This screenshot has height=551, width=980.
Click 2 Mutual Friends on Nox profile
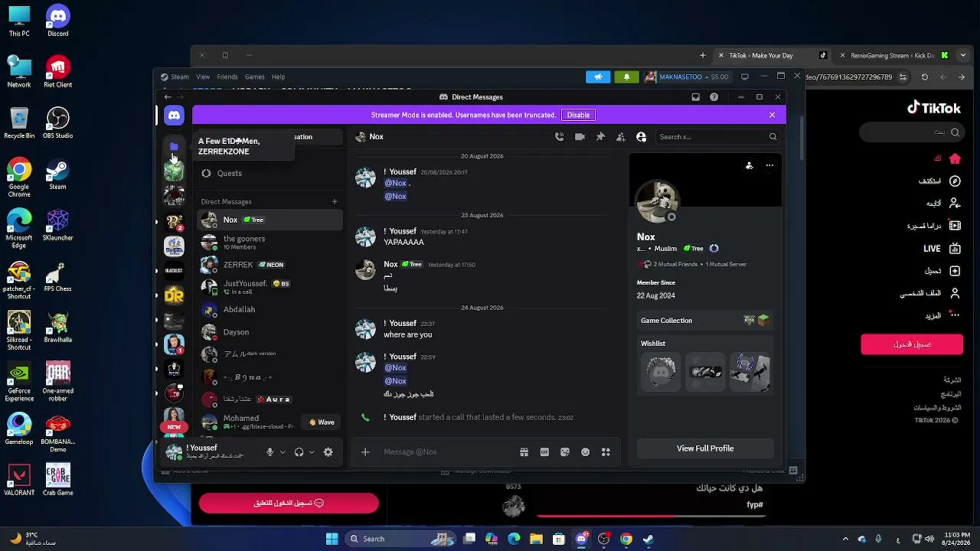coord(675,265)
